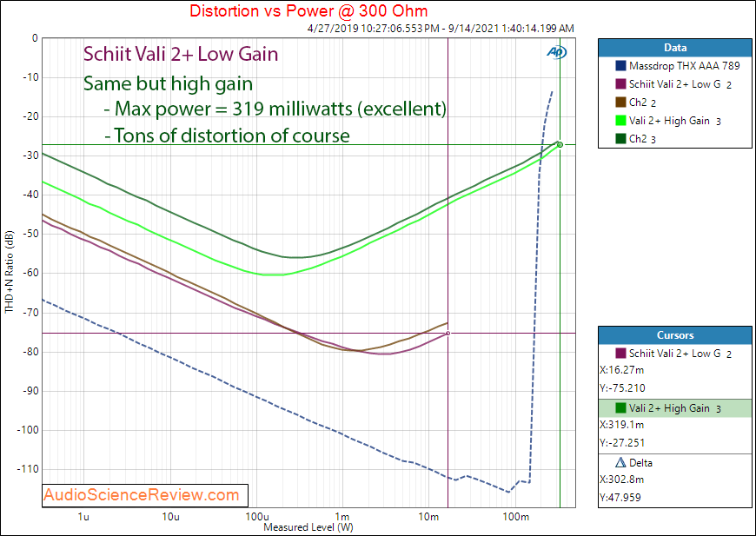
Task: Click the purple cursor marker on the low gain curve
Action: pyautogui.click(x=448, y=333)
